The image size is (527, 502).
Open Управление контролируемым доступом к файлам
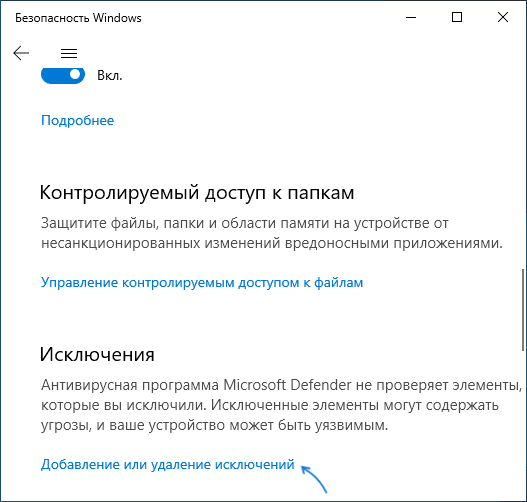202,283
